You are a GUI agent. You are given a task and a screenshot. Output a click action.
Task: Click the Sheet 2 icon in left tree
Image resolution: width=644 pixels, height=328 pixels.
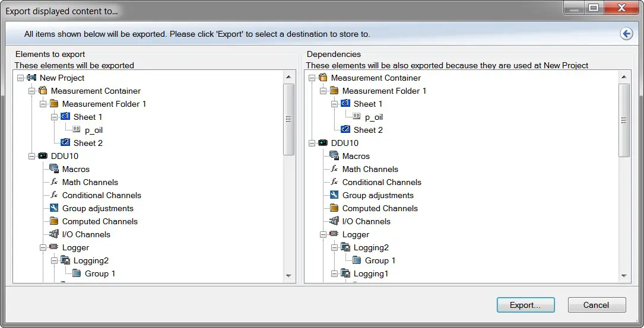pyautogui.click(x=65, y=143)
